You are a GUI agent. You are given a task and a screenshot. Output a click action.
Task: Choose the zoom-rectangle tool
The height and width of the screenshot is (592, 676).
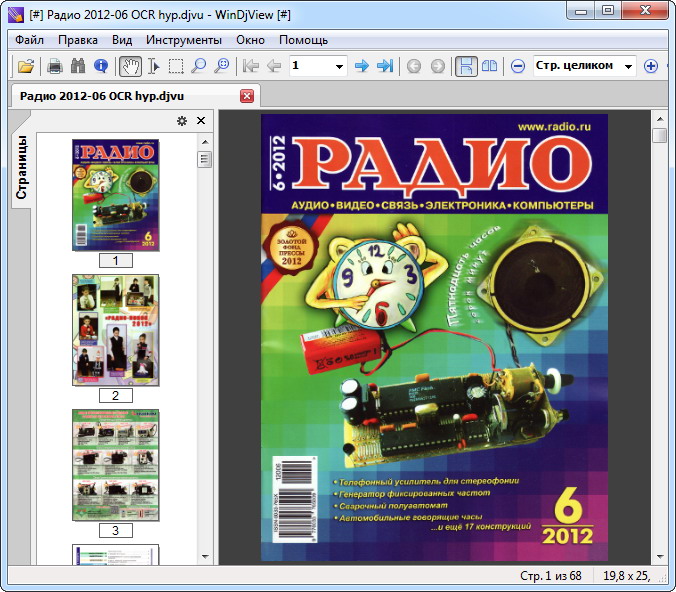click(x=222, y=66)
